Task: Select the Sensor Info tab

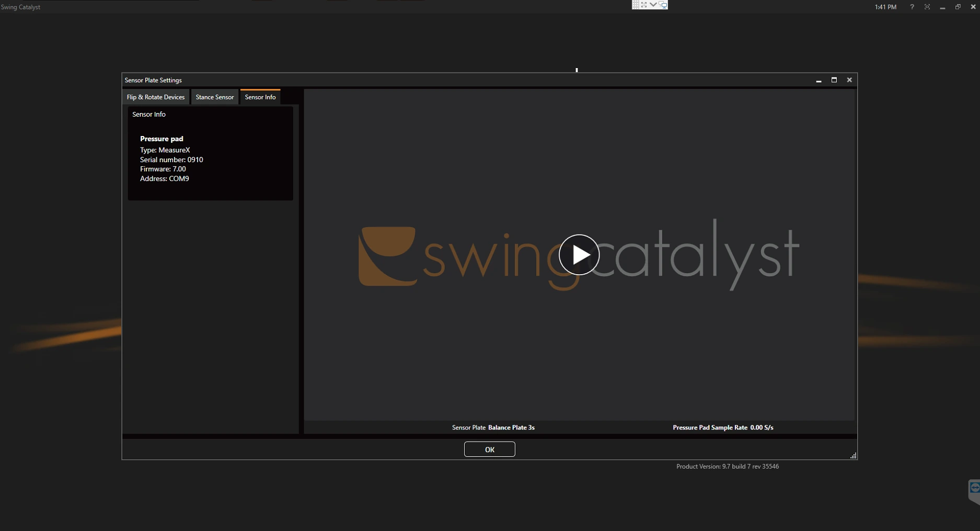Action: pyautogui.click(x=260, y=97)
